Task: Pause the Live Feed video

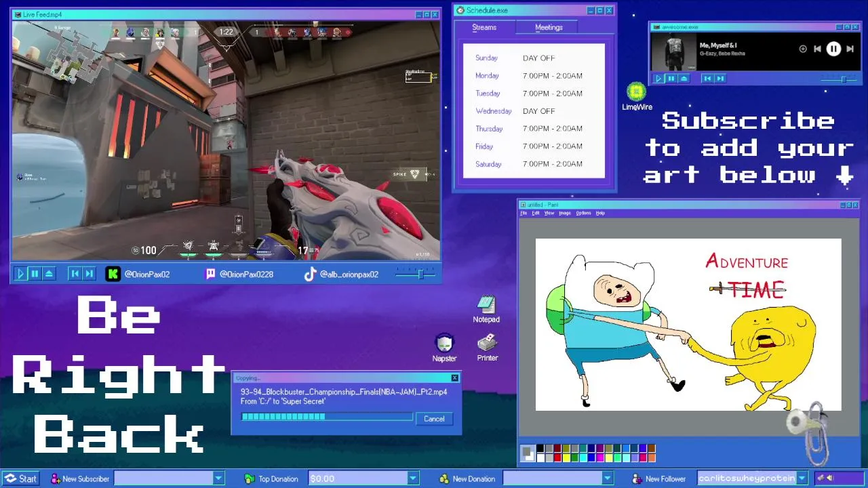Action: 35,274
